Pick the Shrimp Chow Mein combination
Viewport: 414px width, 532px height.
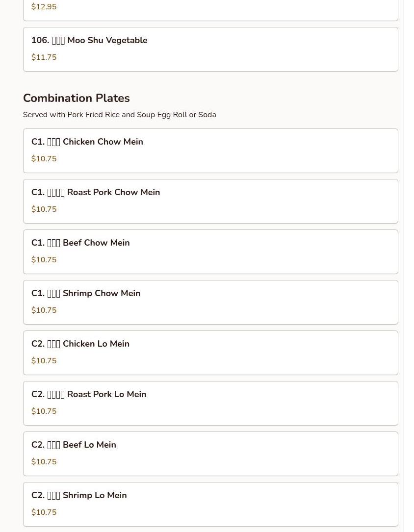[x=210, y=302]
